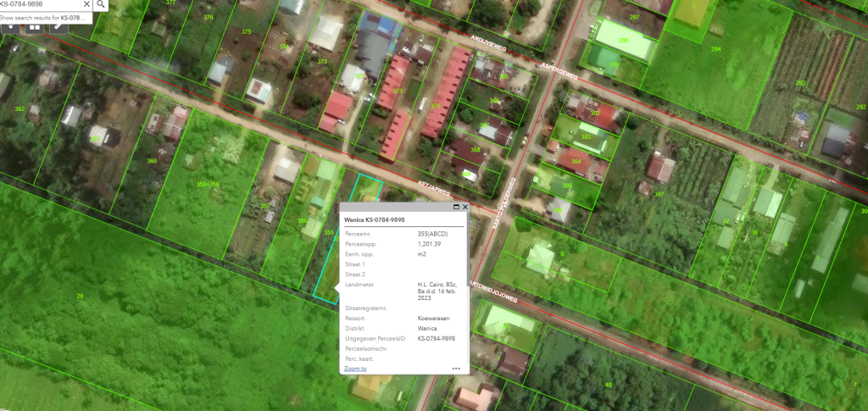Open the popup's three-dot more options menu
The width and height of the screenshot is (868, 411).
pos(456,369)
